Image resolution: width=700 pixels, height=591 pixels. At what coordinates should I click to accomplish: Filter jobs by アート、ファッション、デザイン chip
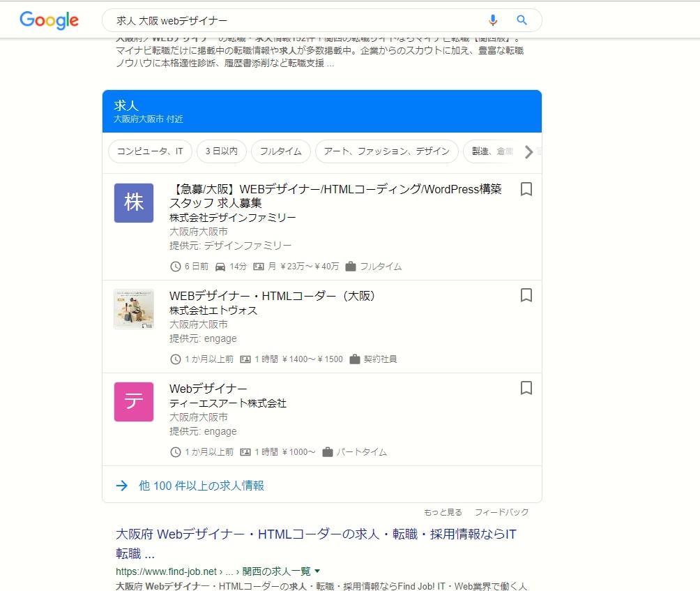[x=387, y=151]
